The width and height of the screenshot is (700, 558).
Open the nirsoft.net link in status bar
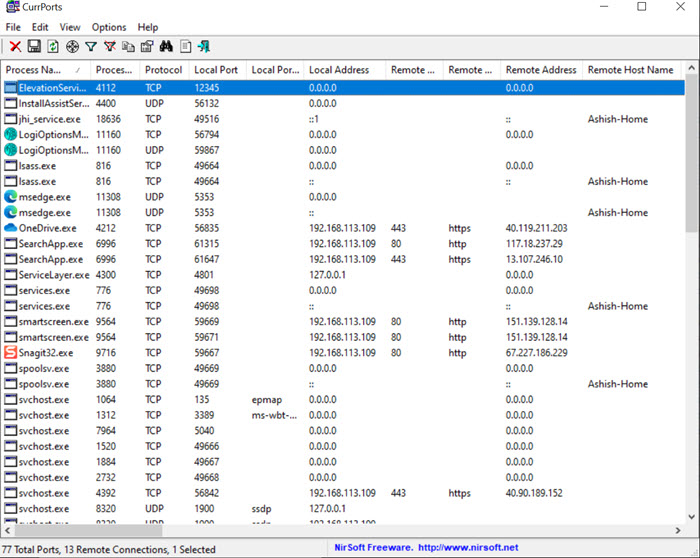pos(468,548)
